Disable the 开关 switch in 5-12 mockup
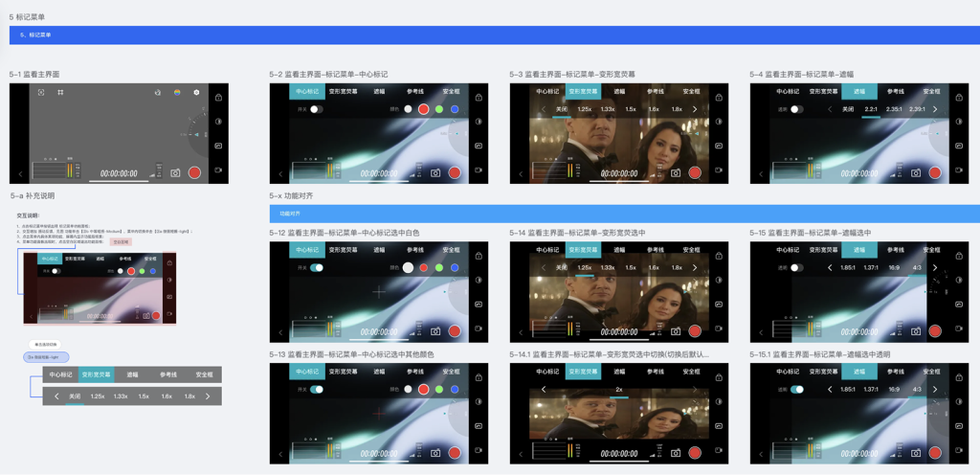 click(316, 267)
